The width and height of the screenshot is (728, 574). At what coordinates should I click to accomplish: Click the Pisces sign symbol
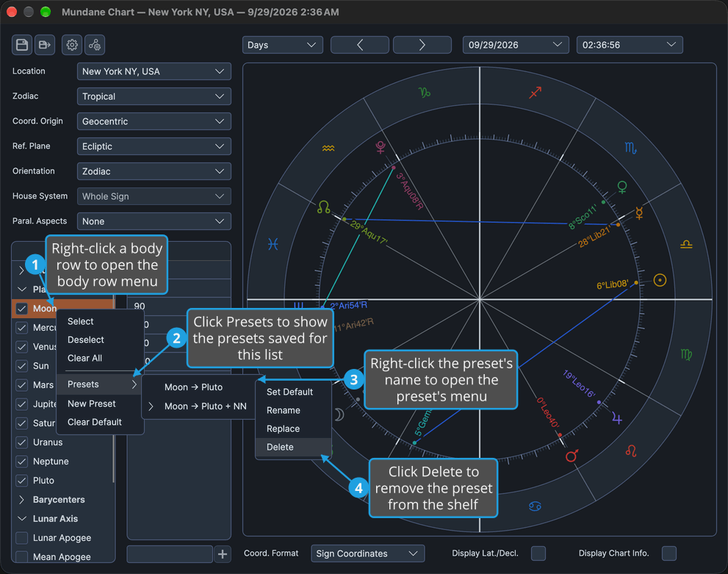[x=273, y=244]
